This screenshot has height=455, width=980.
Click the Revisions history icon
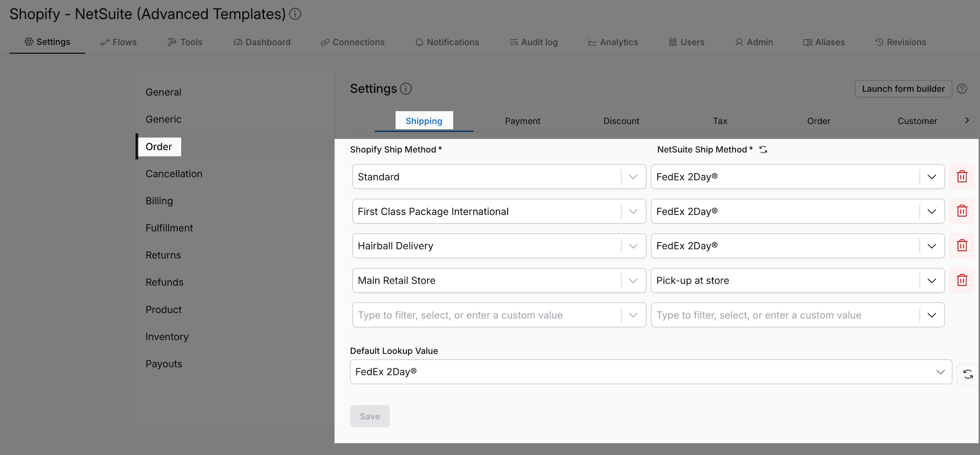[x=879, y=42]
